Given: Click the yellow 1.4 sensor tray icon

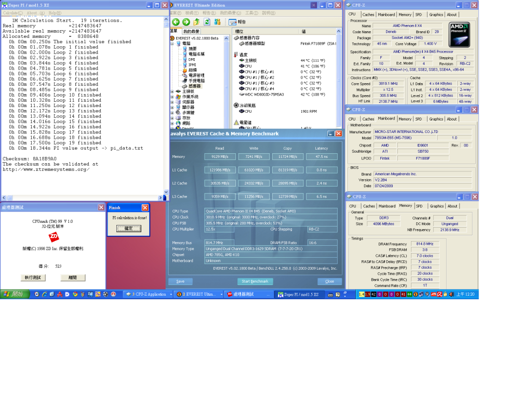Looking at the screenshot, I should click(362, 294).
